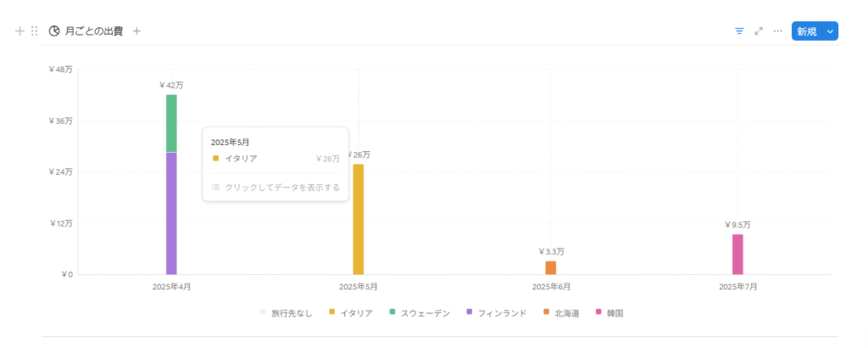Screen dimensions: 868x348
Task: Click the pink 韓国 bar for 2025年7月
Action: [737, 255]
